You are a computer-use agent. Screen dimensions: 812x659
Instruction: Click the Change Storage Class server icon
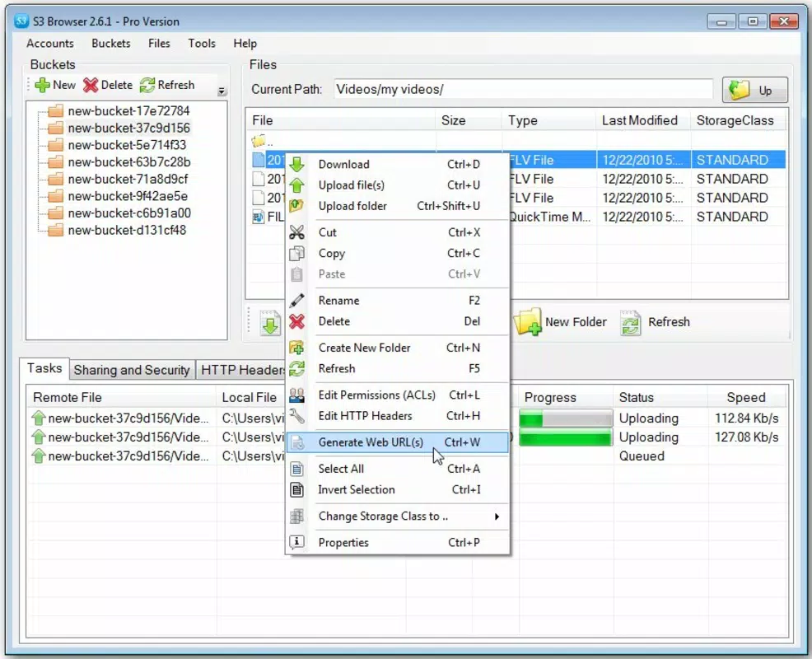pos(296,516)
